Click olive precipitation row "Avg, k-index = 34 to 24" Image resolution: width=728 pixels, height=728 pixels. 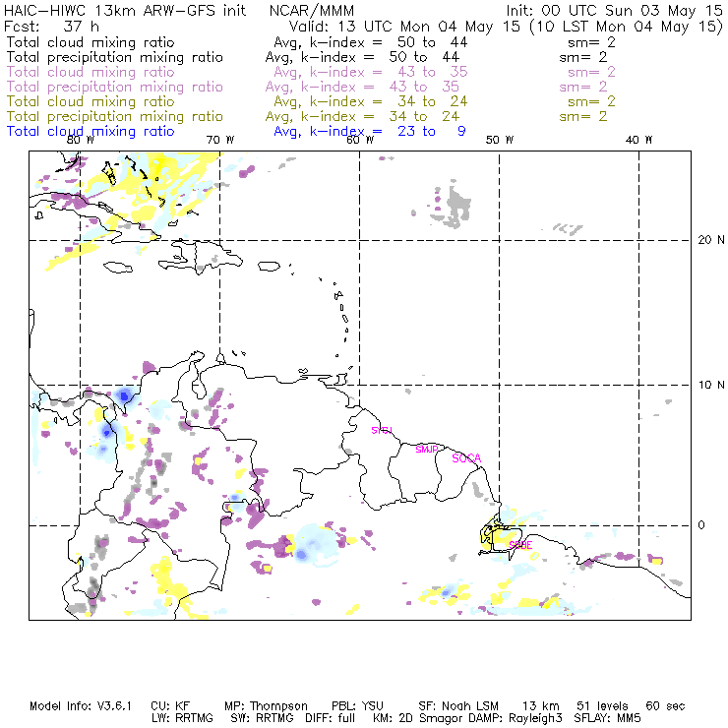tap(362, 117)
